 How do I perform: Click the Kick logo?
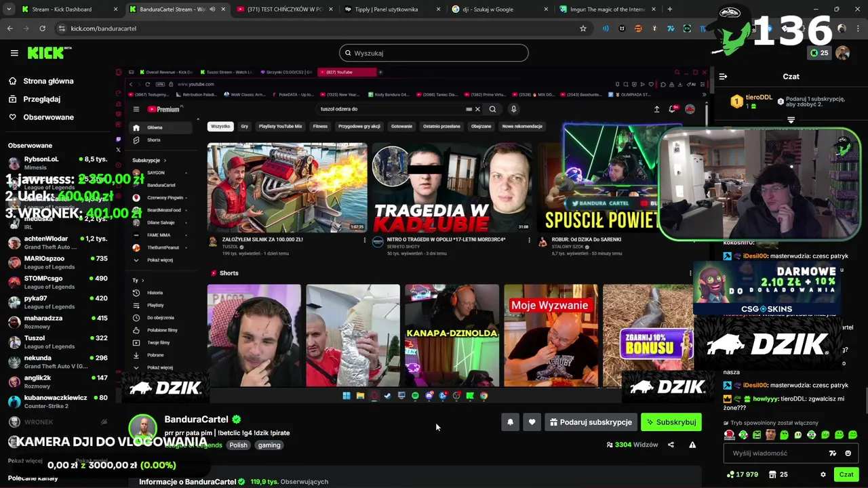pos(50,53)
